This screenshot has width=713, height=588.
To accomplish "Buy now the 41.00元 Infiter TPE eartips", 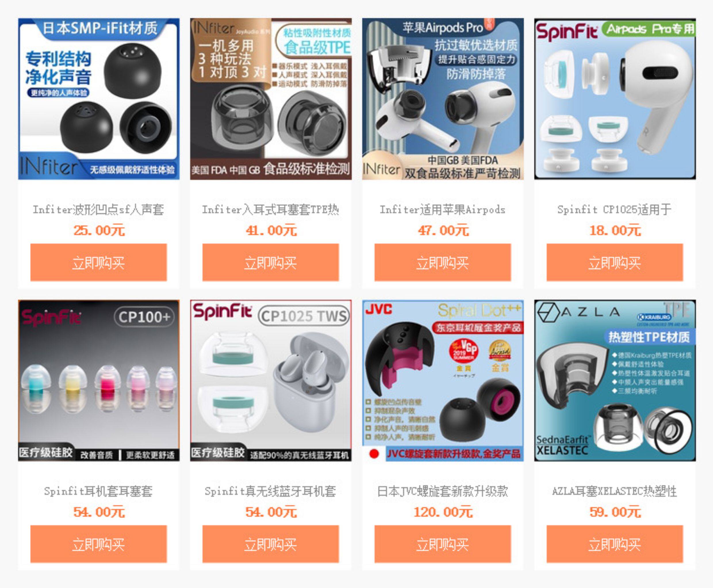I will (x=271, y=262).
